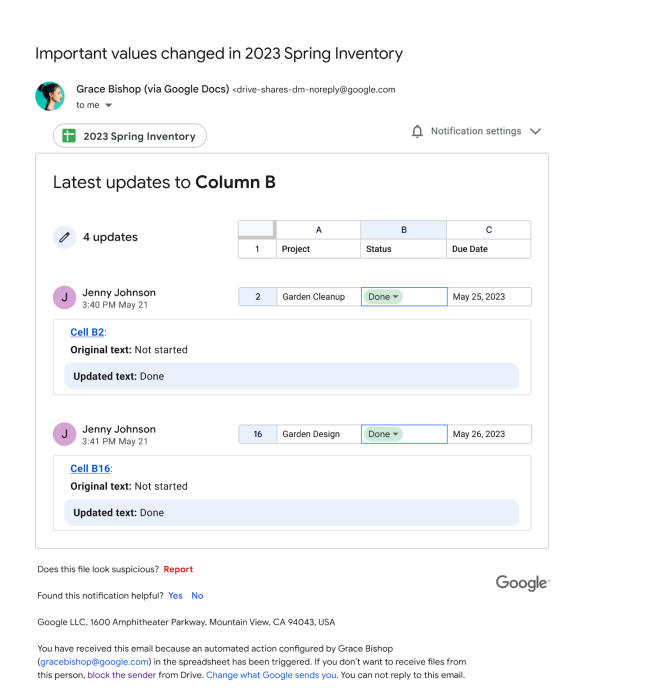Open the Cell B2 link
Image resolution: width=648 pixels, height=700 pixels.
click(87, 332)
